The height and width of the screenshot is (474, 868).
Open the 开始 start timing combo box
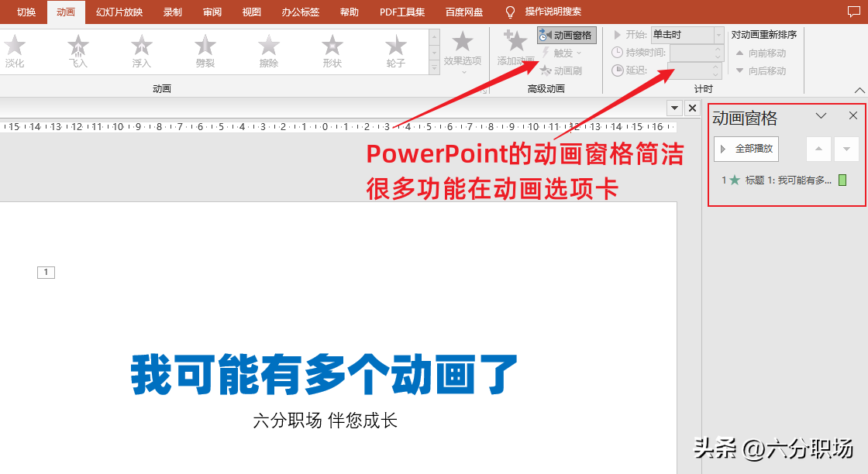pyautogui.click(x=687, y=35)
